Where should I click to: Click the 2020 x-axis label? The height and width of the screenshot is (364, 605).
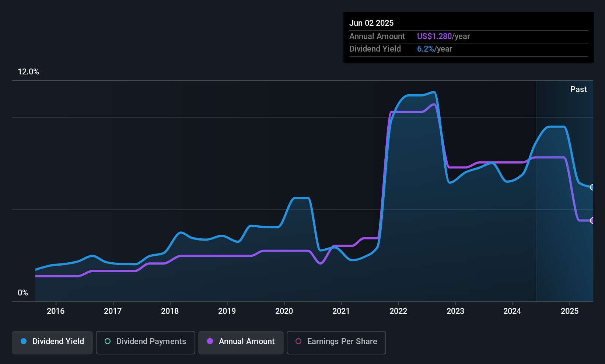tap(284, 311)
